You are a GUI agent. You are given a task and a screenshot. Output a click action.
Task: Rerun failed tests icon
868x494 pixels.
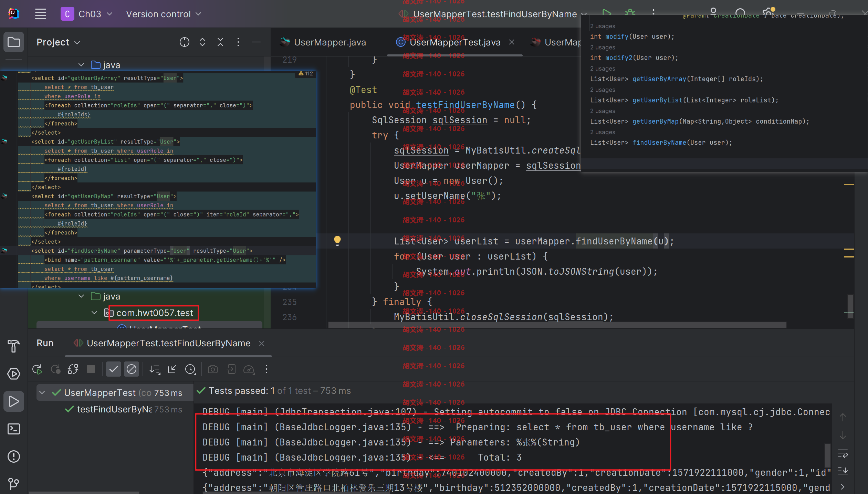pyautogui.click(x=55, y=369)
